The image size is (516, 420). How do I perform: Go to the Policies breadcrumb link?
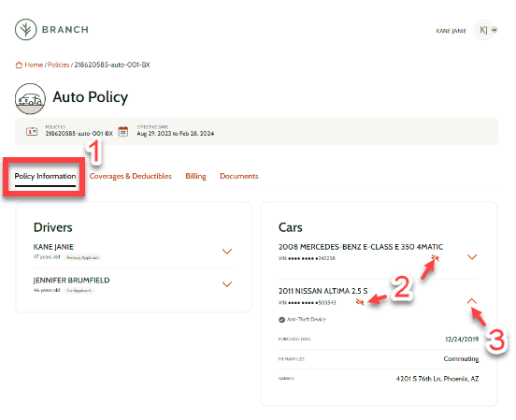[x=58, y=65]
